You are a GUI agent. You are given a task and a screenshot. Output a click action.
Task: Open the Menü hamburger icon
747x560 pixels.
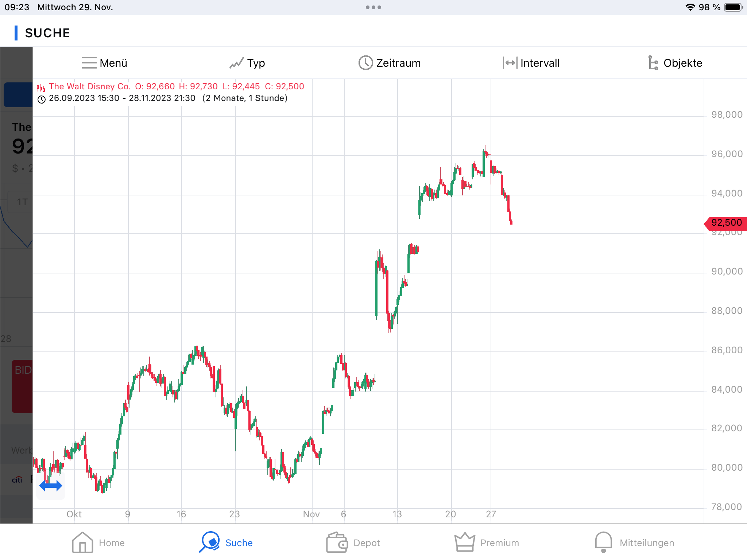coord(89,63)
